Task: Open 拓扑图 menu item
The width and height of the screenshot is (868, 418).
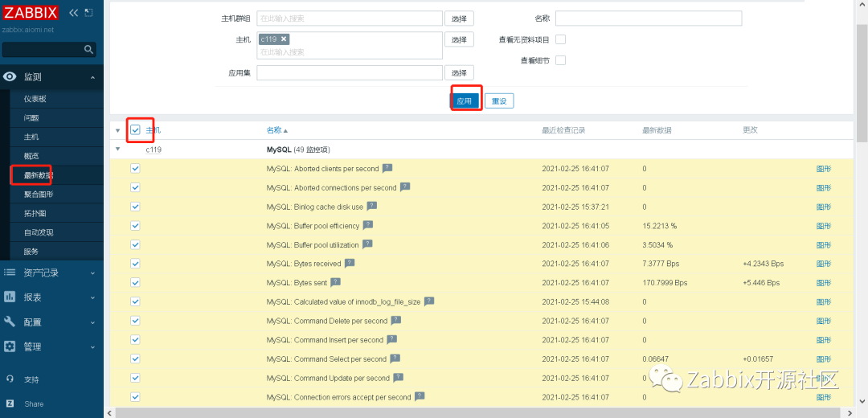Action: [x=35, y=213]
